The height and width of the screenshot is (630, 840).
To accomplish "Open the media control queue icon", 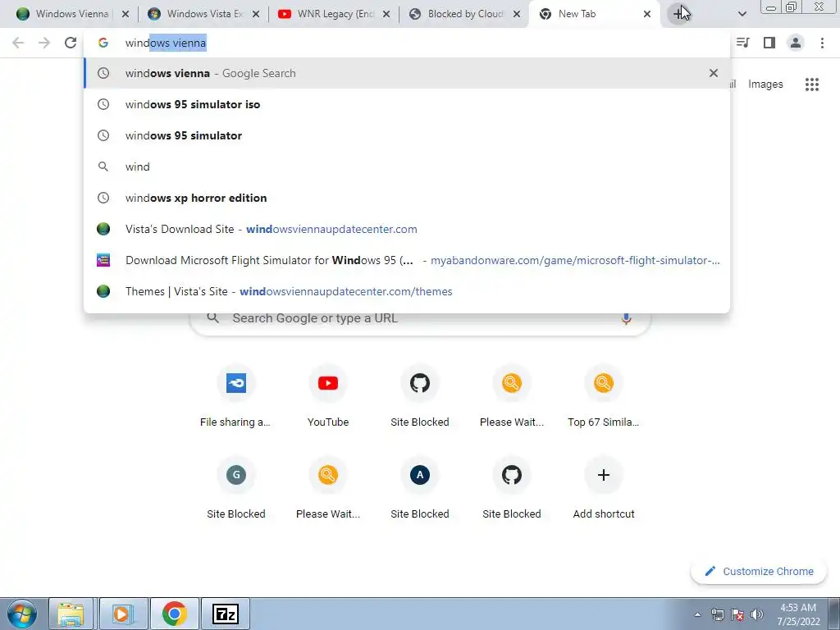I will coord(743,43).
